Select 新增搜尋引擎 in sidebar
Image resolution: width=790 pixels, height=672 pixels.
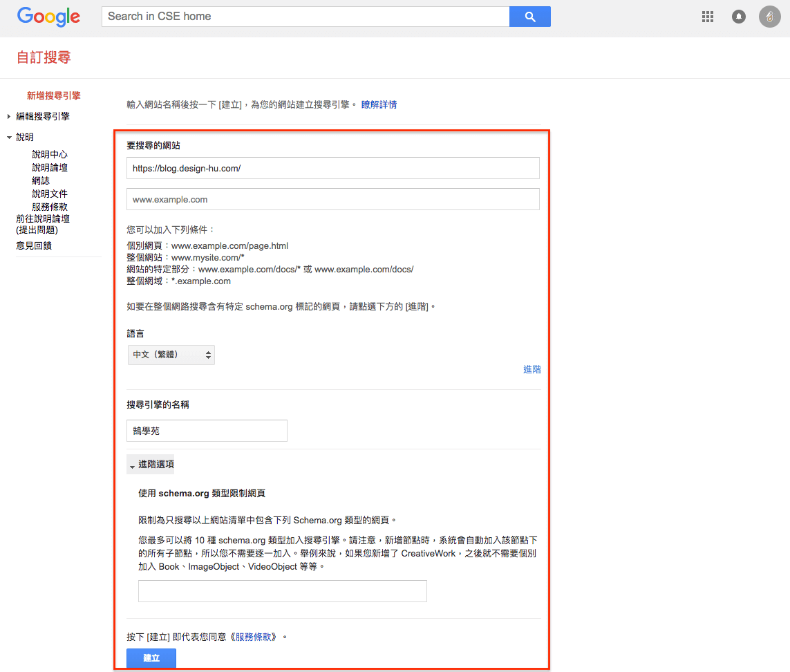pyautogui.click(x=53, y=95)
